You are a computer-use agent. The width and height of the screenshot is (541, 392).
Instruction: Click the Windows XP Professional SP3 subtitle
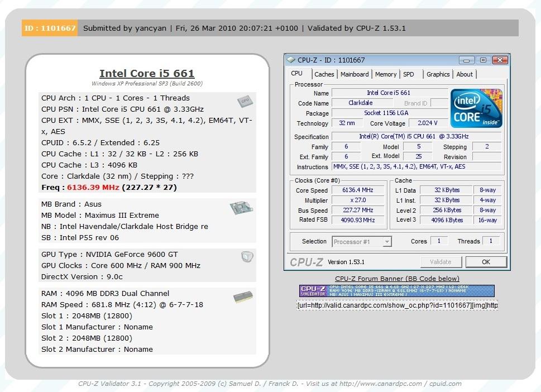coord(147,84)
